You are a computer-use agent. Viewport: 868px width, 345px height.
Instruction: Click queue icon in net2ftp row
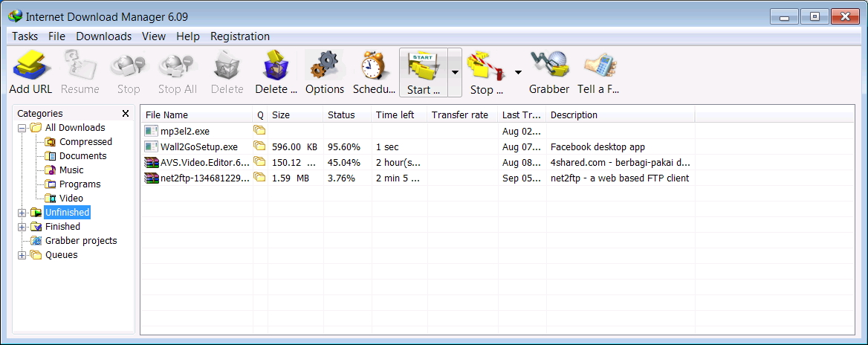[259, 177]
